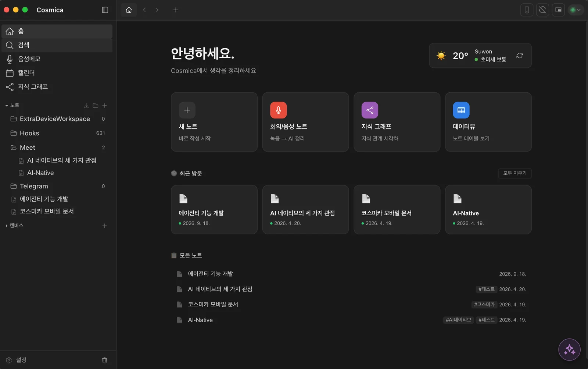Viewport: 588px width, 369px height.
Task: Open the Hooks folder
Action: point(57,133)
